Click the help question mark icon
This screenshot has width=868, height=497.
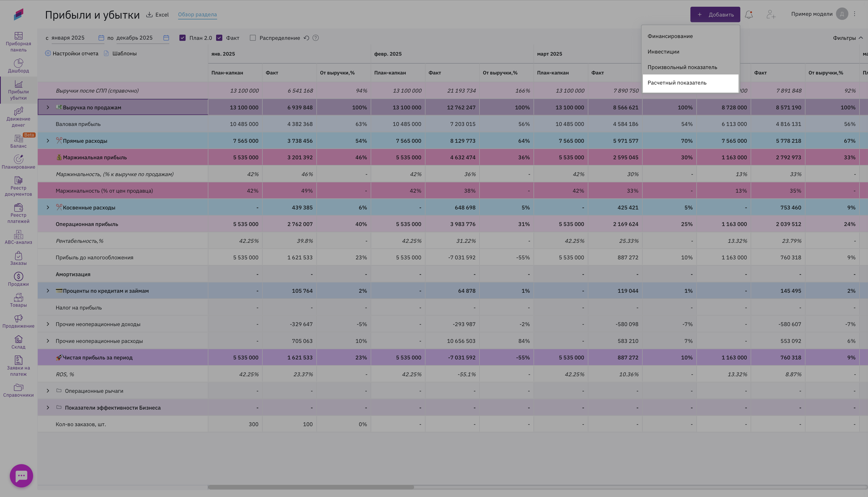(316, 38)
